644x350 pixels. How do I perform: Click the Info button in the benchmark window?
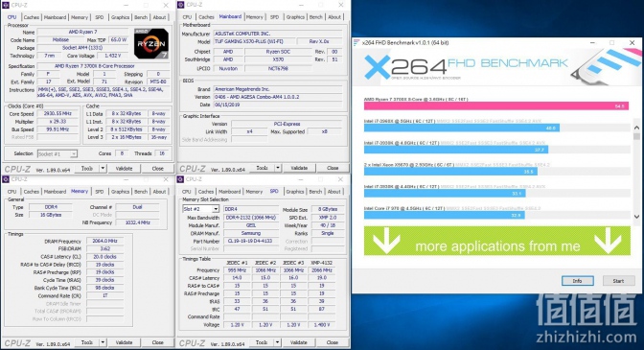(578, 281)
